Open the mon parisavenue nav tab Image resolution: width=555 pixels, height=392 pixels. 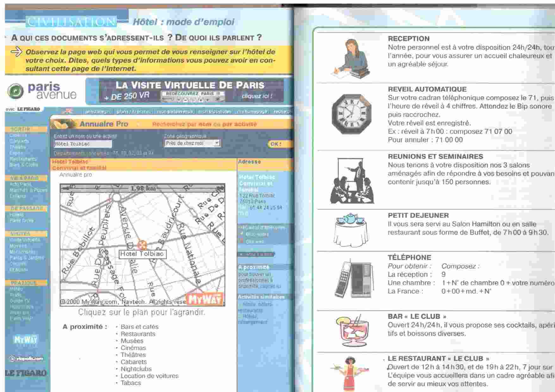[175, 112]
